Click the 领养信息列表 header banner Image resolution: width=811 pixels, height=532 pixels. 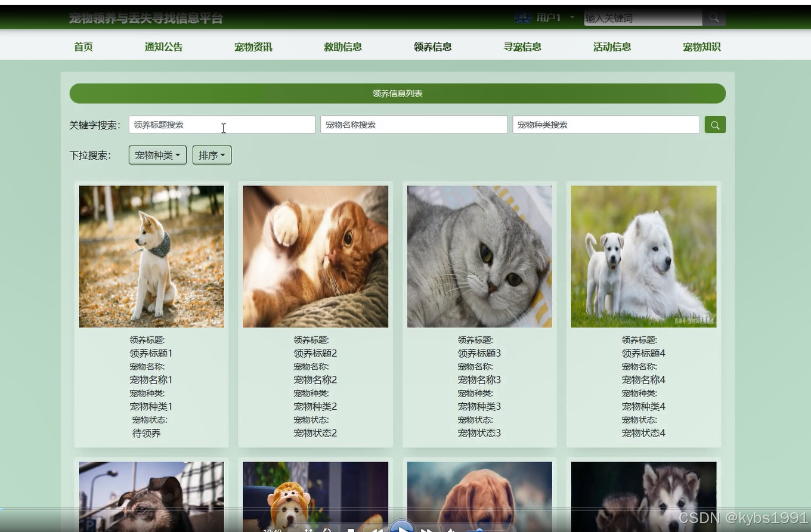click(x=398, y=94)
